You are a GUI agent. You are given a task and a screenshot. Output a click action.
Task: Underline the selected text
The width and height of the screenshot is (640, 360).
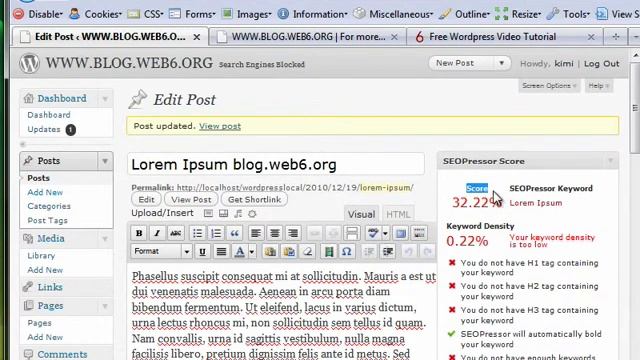(x=202, y=251)
